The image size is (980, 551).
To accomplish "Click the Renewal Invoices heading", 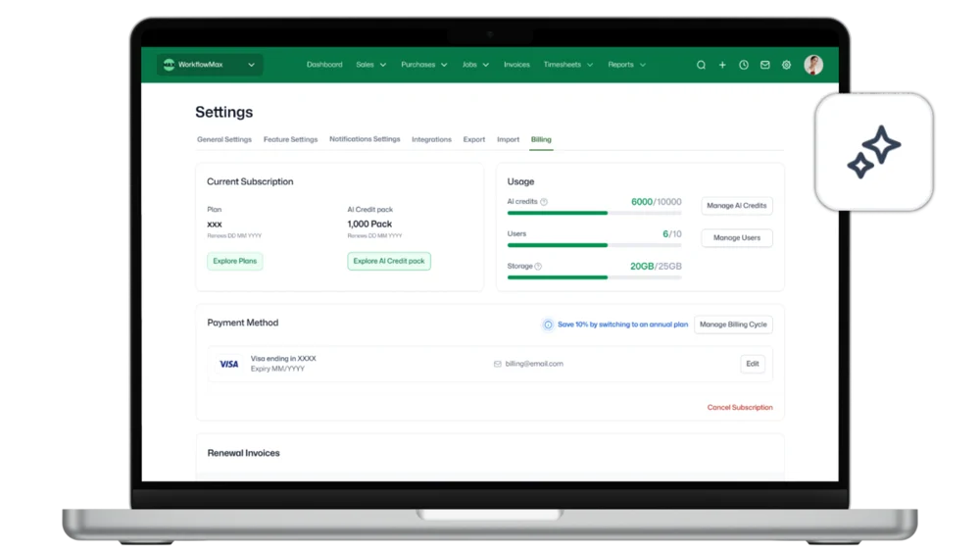I will 244,453.
